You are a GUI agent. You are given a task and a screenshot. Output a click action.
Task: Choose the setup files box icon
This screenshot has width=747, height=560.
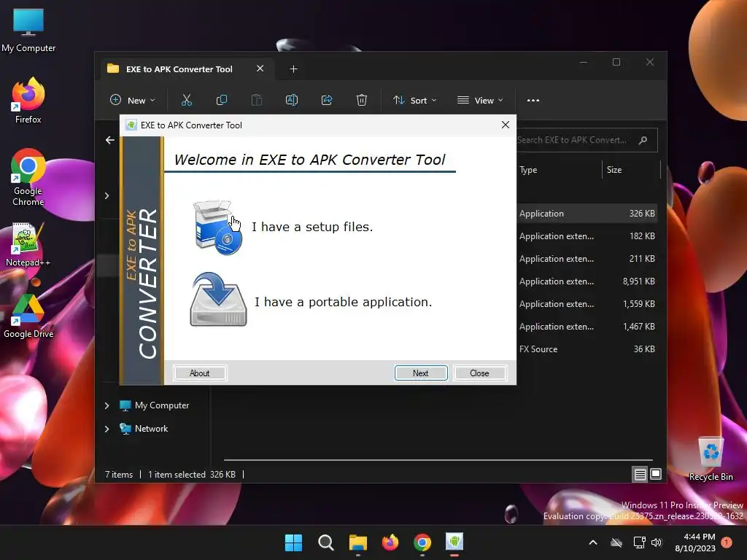click(217, 227)
